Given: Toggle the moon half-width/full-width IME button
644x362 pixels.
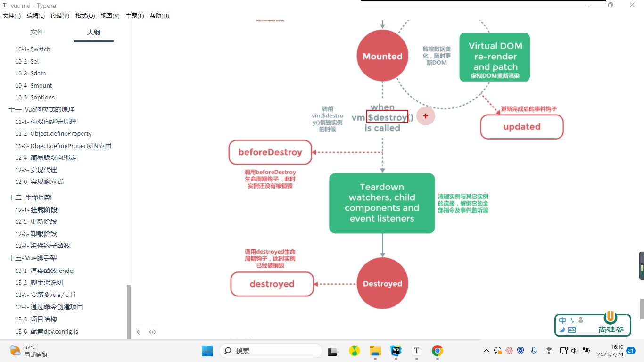Looking at the screenshot, I should [562, 330].
